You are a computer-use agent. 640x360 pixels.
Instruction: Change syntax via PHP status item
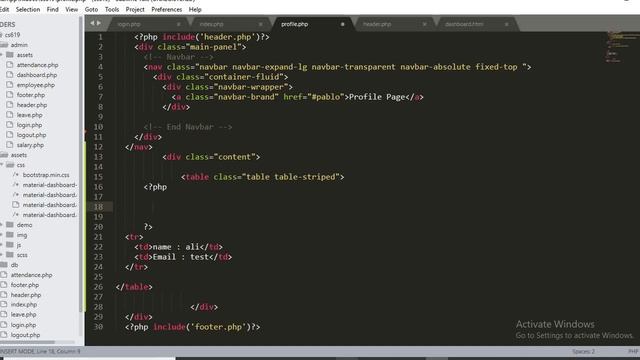(x=634, y=351)
